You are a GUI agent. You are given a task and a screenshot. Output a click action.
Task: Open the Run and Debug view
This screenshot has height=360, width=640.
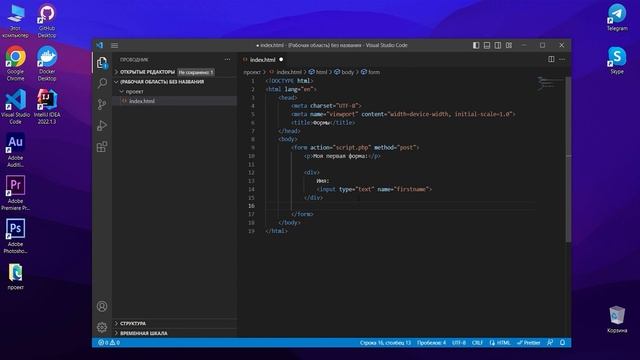(102, 125)
